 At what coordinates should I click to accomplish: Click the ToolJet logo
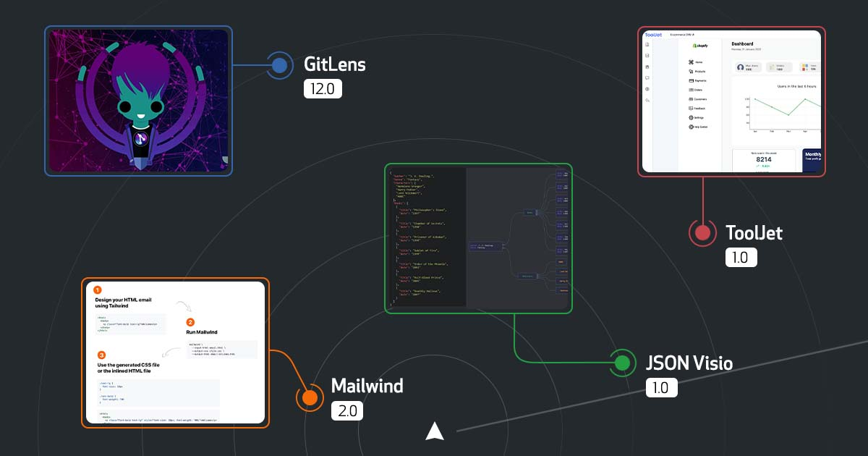pos(653,35)
